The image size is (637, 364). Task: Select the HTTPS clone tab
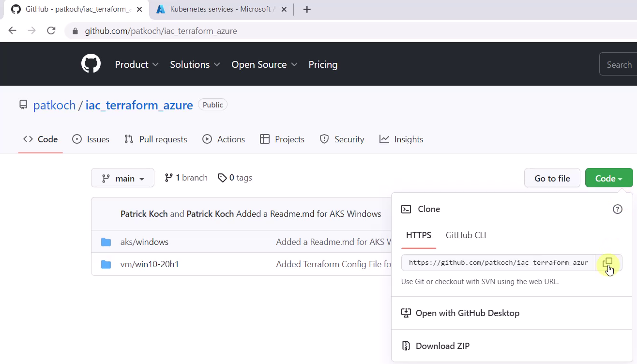coord(419,236)
